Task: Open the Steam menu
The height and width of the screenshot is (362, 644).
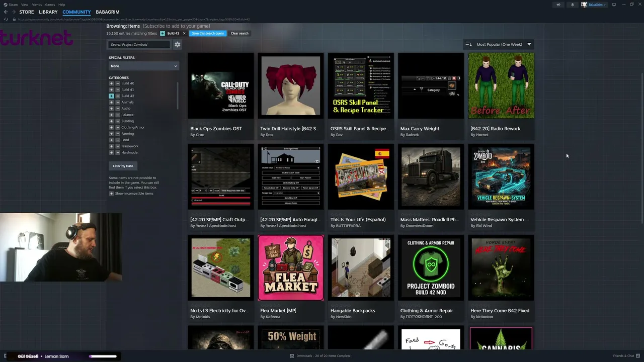Action: (14, 5)
